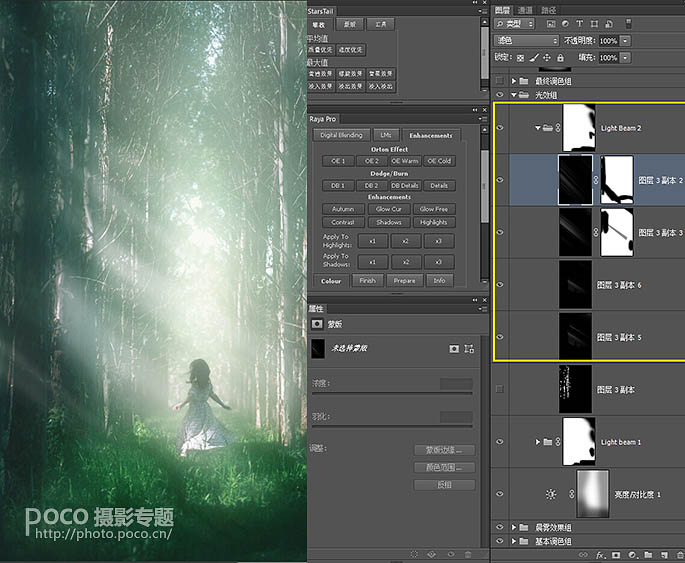Switch to the Channels (通道) tab

[526, 10]
